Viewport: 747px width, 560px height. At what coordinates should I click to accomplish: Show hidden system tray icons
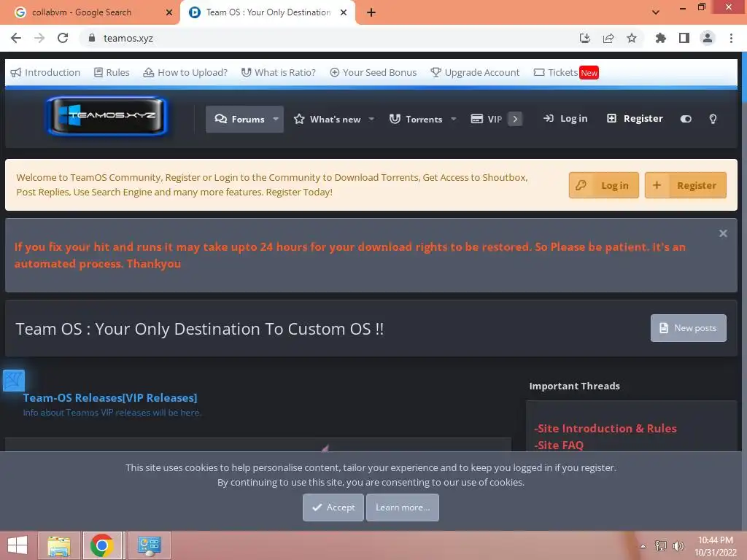pos(643,546)
